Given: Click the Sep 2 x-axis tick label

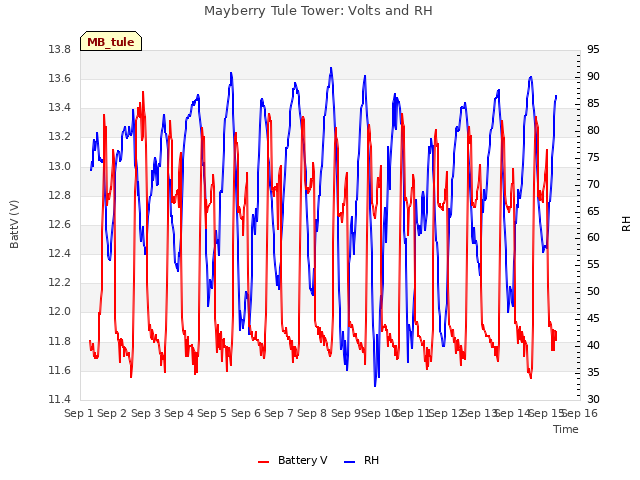Looking at the screenshot, I should click(x=112, y=413).
